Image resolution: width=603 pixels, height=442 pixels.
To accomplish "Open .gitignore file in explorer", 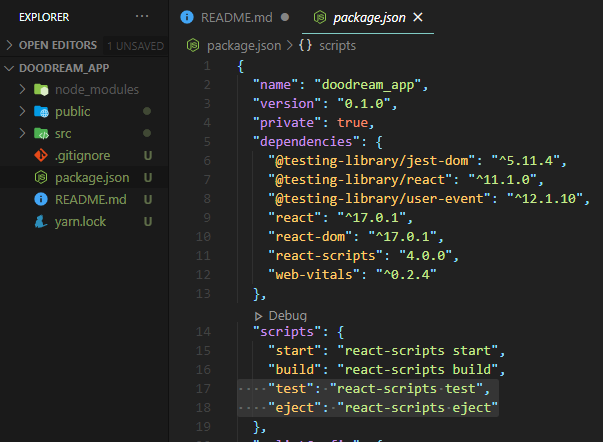I will [84, 155].
